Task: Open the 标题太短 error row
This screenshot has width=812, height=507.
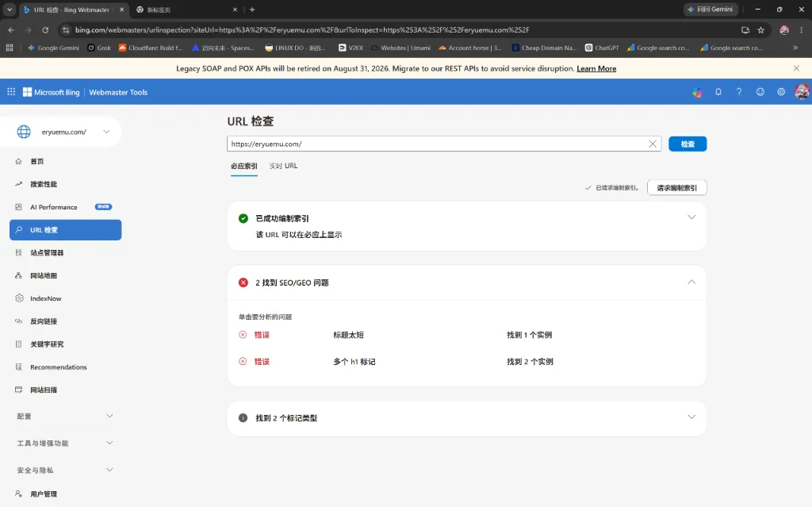Action: (x=466, y=335)
